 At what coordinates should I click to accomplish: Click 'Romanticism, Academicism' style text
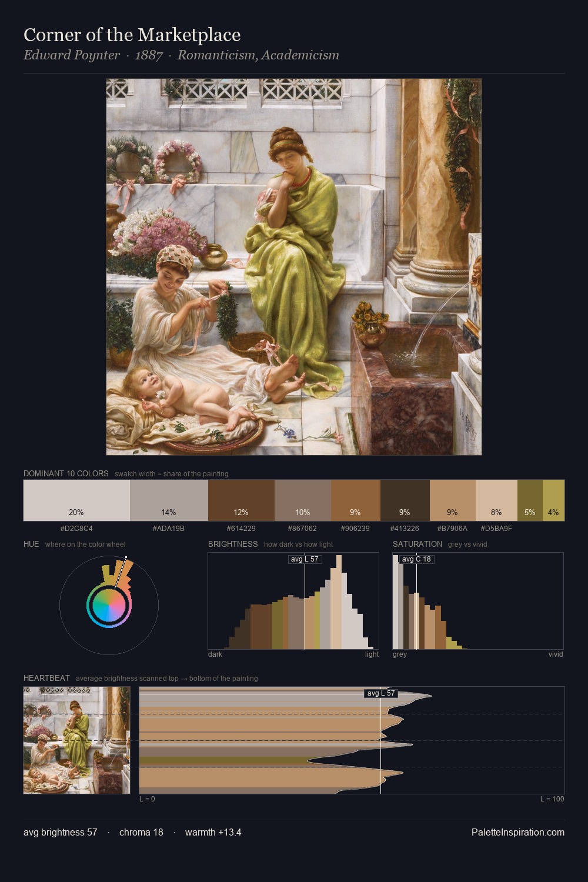click(x=258, y=55)
